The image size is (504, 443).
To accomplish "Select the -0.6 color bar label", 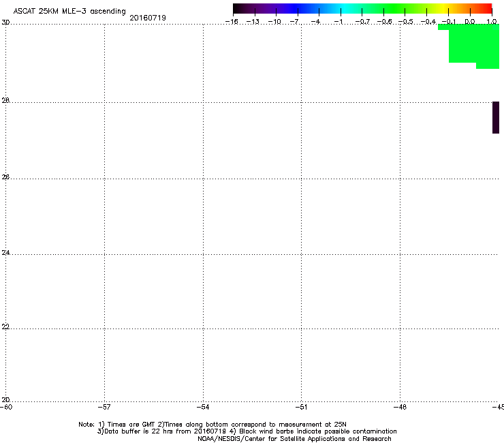I will coord(384,22).
